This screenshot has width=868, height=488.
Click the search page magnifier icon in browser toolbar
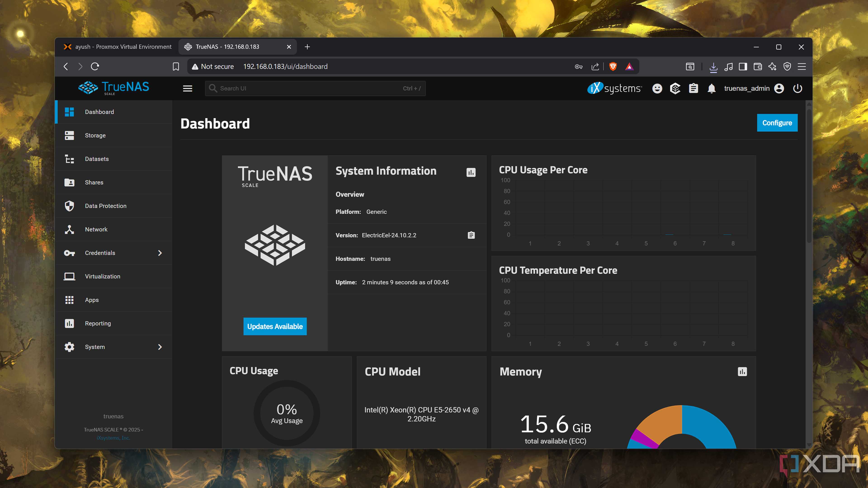click(690, 66)
